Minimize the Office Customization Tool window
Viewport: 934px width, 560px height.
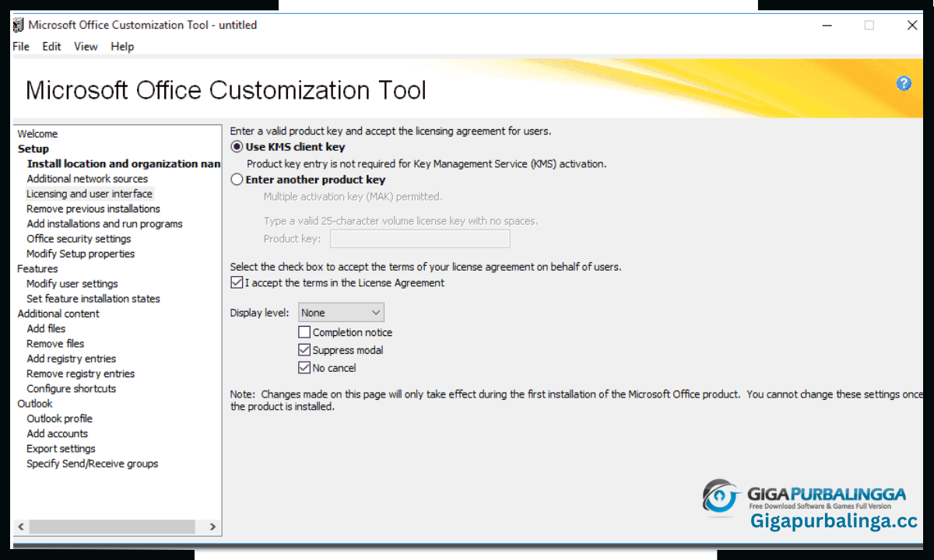[x=826, y=25]
